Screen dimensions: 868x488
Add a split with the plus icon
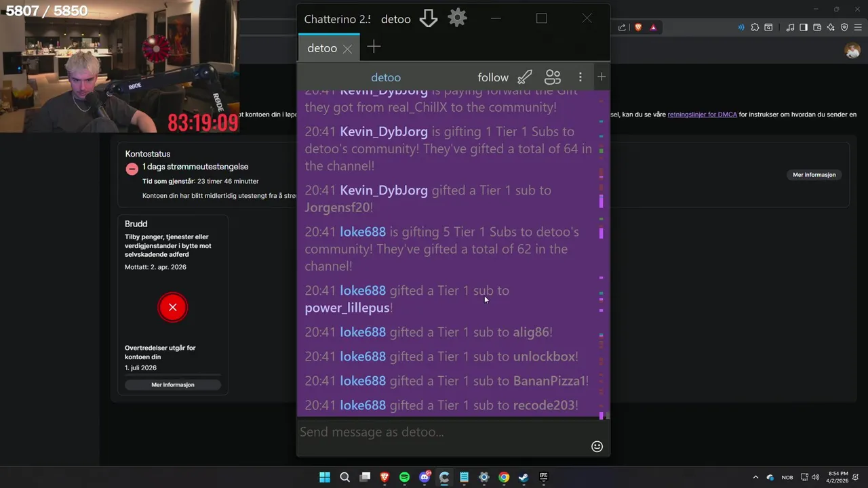(x=601, y=77)
